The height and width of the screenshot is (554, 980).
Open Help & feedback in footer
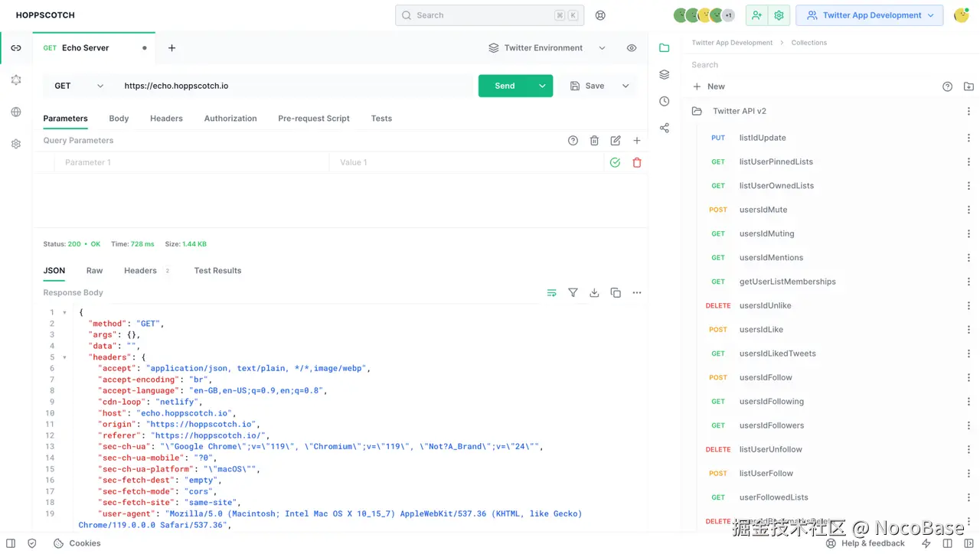(x=865, y=543)
